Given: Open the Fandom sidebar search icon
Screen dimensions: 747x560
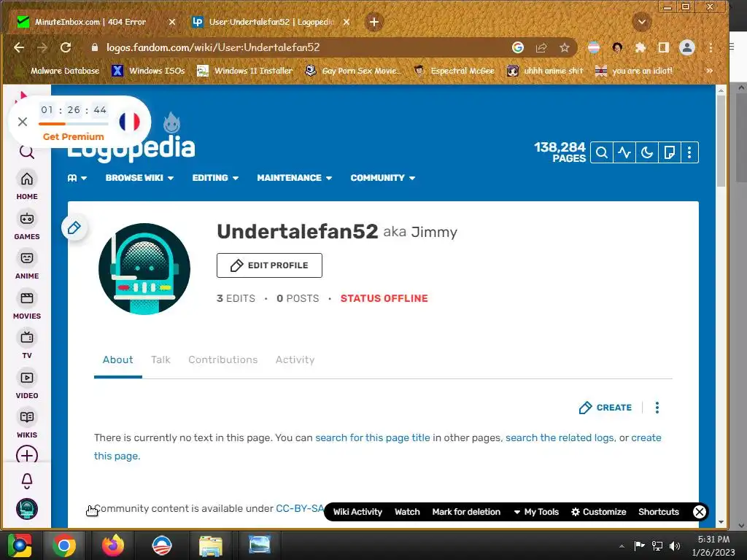Looking at the screenshot, I should pos(27,152).
